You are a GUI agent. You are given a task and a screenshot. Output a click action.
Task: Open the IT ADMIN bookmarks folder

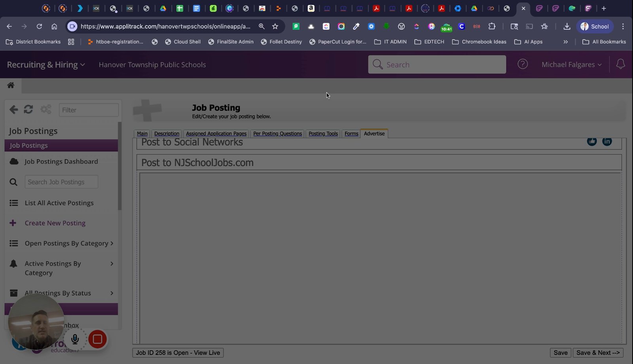390,42
